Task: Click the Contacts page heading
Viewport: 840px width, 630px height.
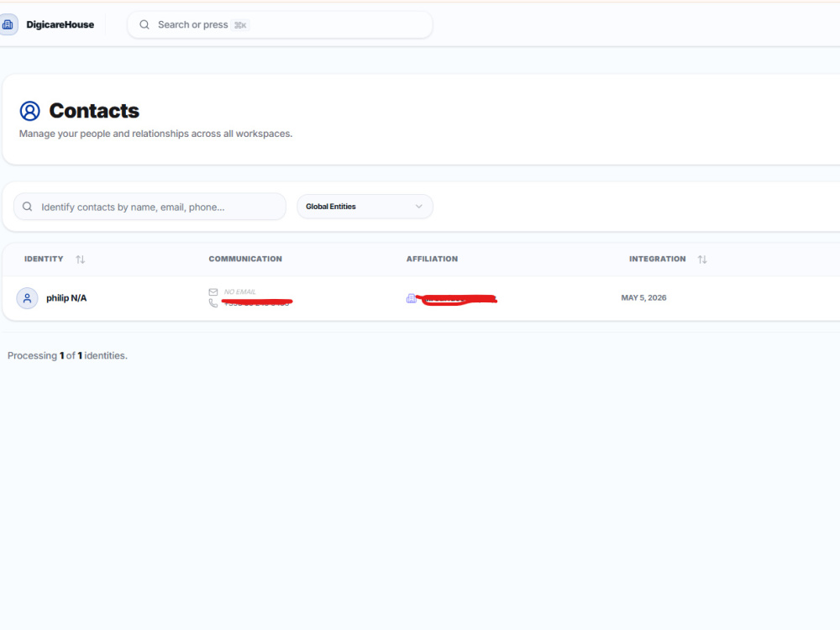Action: pyautogui.click(x=94, y=111)
